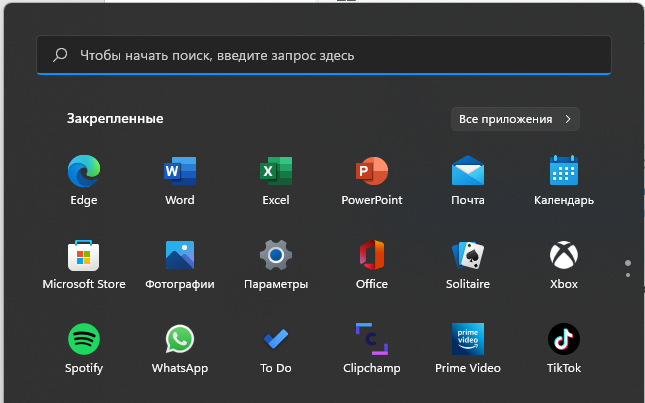This screenshot has width=645, height=403.
Task: Open Prime Video app
Action: coord(468,340)
